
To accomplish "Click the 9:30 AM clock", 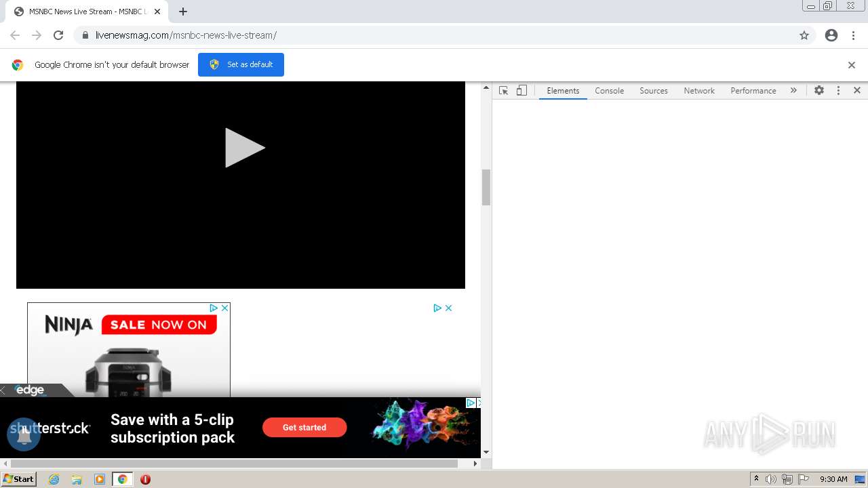I will click(x=833, y=479).
